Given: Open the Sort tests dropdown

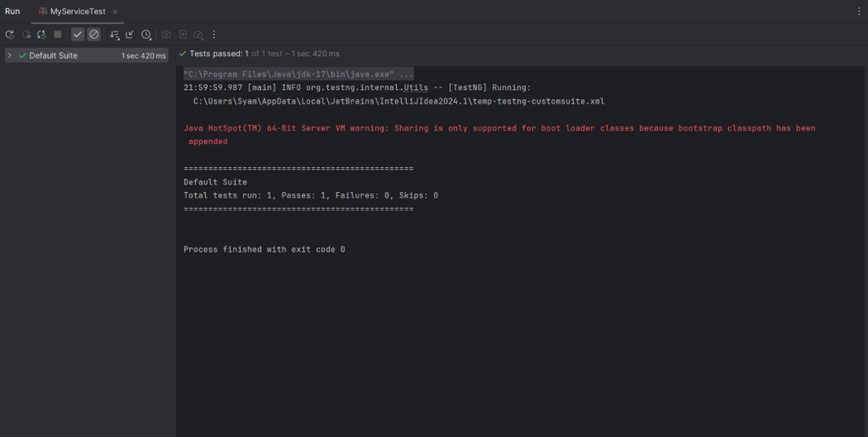Looking at the screenshot, I should [x=114, y=35].
